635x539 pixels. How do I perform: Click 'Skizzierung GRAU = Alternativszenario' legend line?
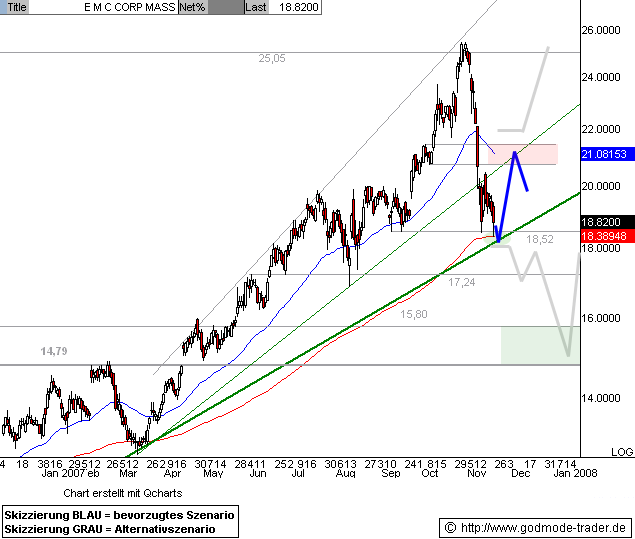(x=110, y=529)
